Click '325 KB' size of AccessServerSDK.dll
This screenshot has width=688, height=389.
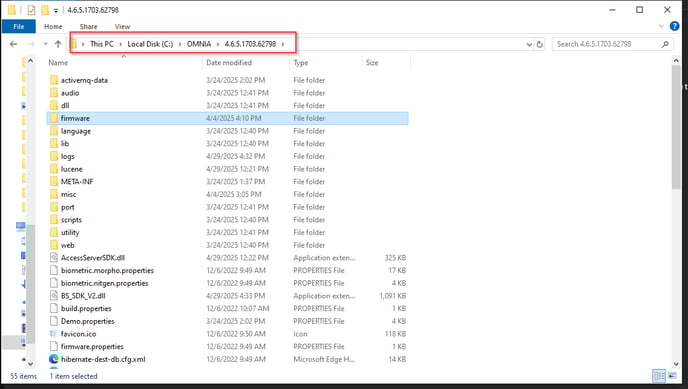[x=395, y=258]
